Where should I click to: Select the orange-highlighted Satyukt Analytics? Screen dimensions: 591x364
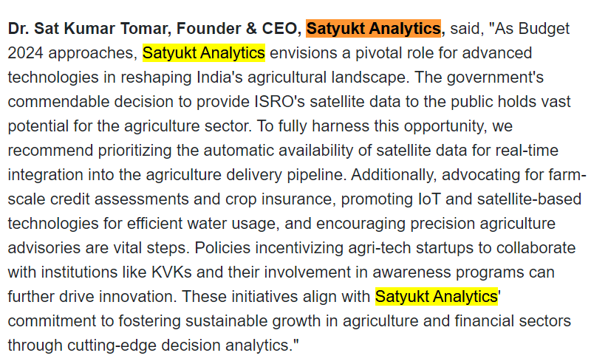(x=373, y=30)
